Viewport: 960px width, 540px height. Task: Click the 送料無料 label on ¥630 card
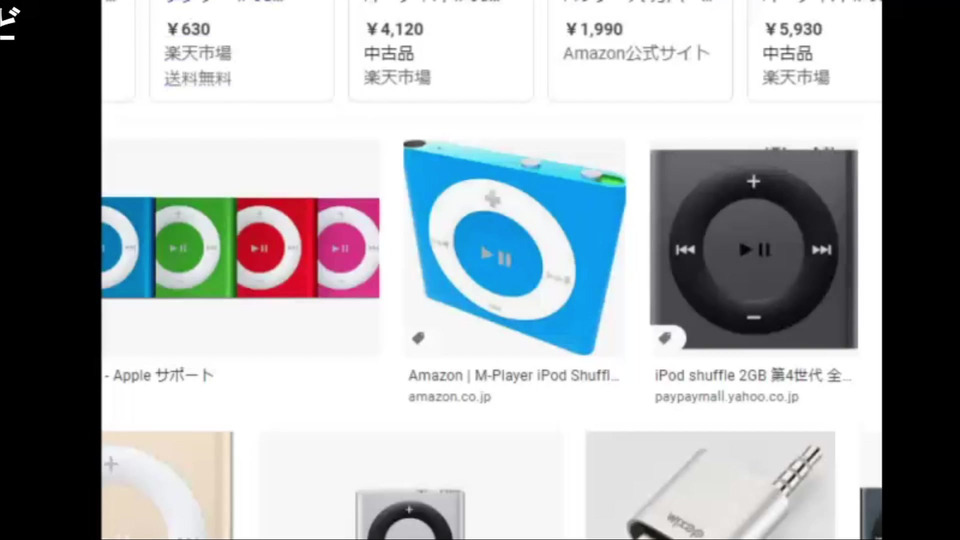pos(198,78)
